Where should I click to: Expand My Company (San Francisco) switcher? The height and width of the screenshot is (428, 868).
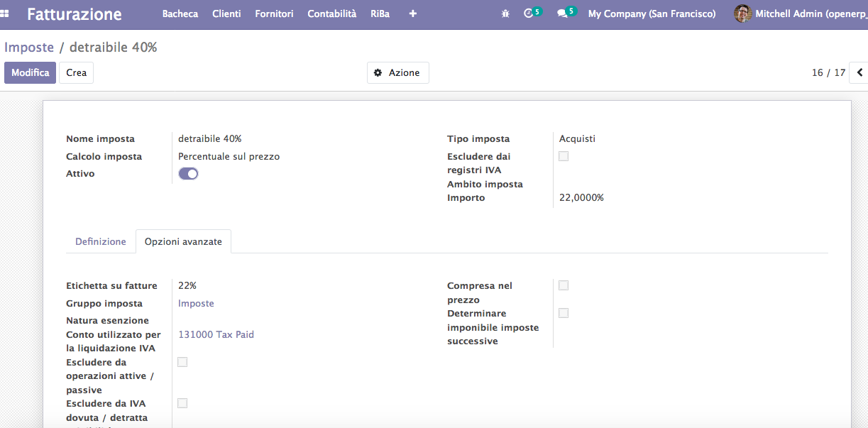coord(652,13)
